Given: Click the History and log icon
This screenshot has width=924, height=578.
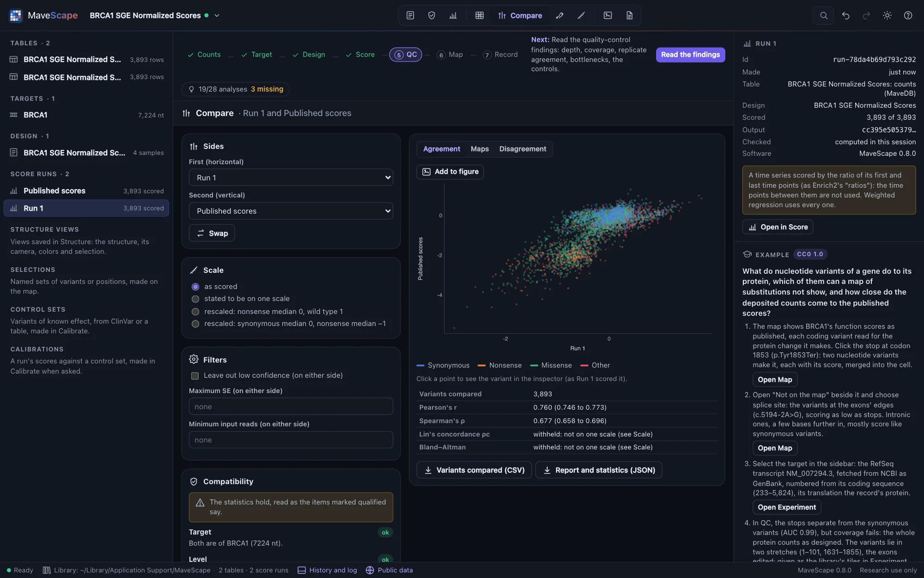Looking at the screenshot, I should (x=302, y=570).
